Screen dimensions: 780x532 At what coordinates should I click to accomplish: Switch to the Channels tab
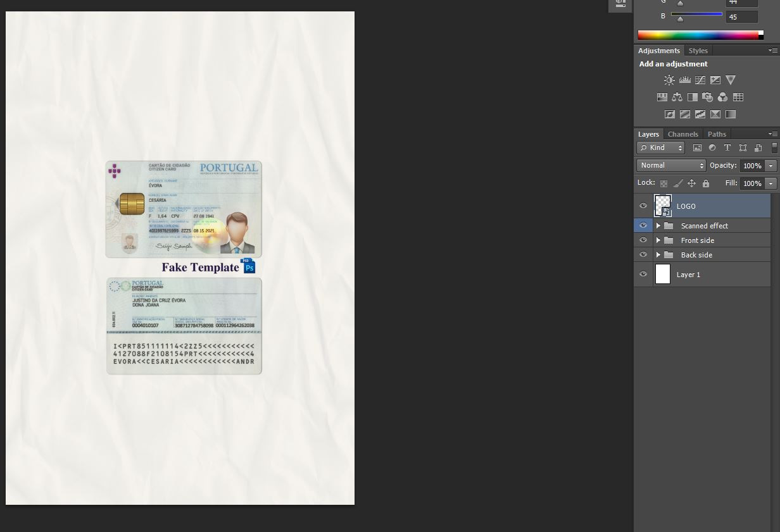(682, 134)
